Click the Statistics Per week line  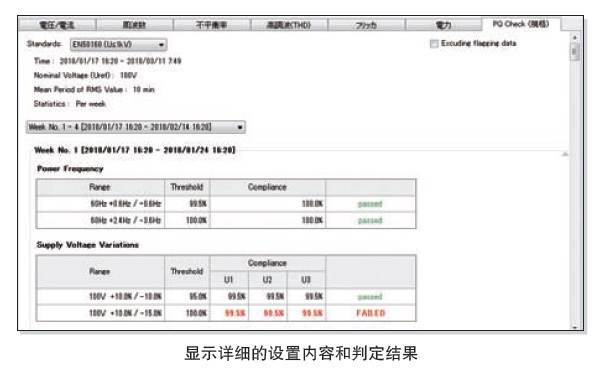coord(70,104)
